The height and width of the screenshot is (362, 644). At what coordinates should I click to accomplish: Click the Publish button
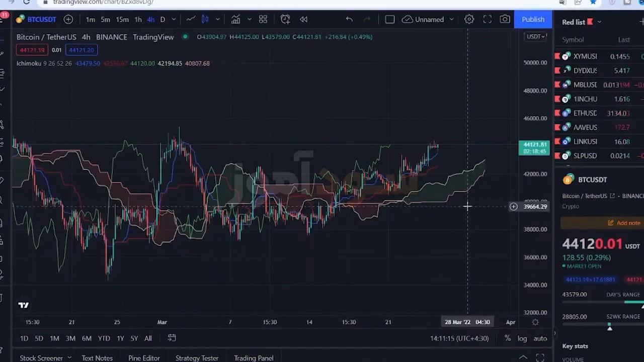click(x=533, y=20)
